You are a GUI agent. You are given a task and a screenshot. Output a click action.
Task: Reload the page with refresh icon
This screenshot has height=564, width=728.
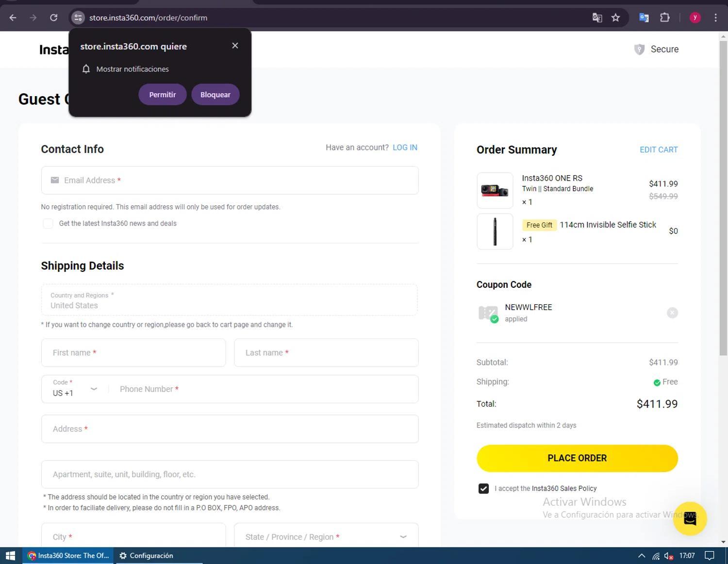click(54, 18)
